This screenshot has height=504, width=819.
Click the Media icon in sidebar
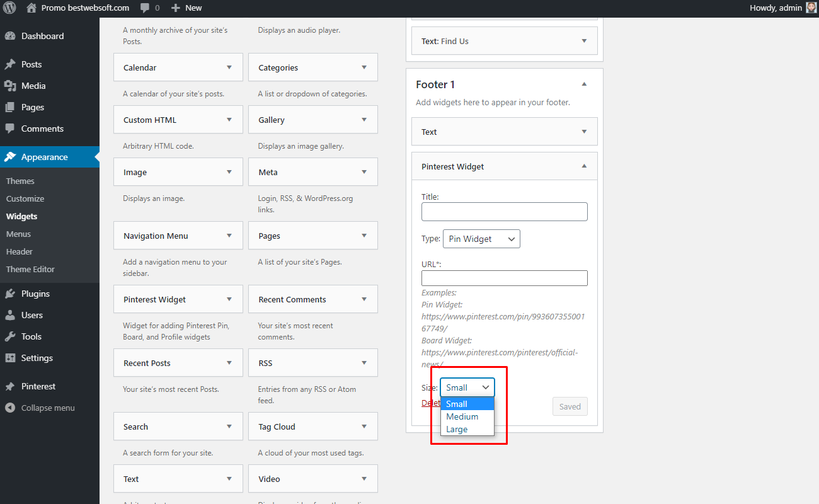point(10,86)
